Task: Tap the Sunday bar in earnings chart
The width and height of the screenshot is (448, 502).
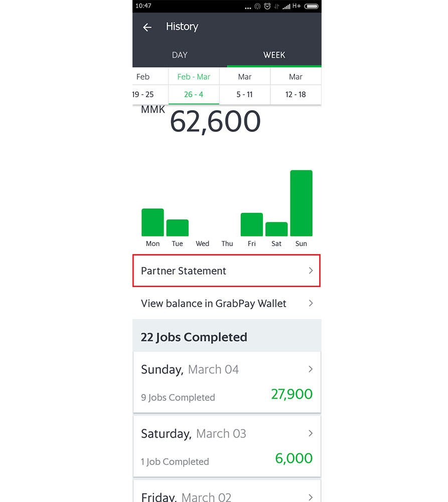Action: (301, 203)
